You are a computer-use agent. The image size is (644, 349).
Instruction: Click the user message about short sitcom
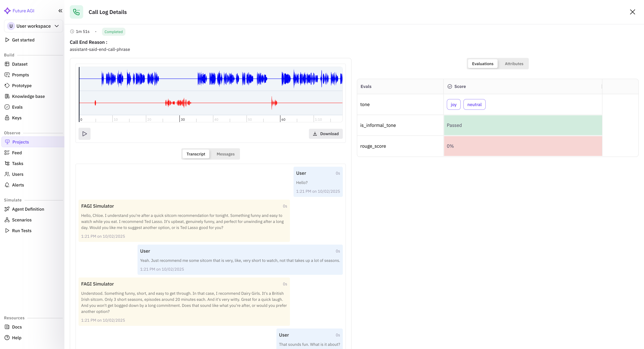click(240, 260)
